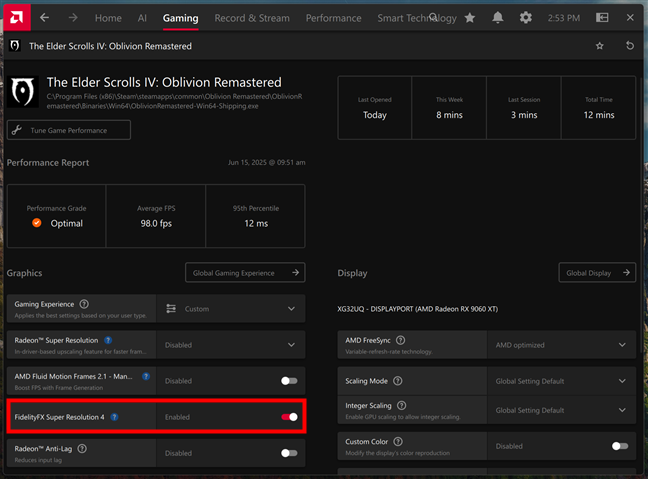Screen dimensions: 648x479
Task: Open Record & Stream tab
Action: 252,18
